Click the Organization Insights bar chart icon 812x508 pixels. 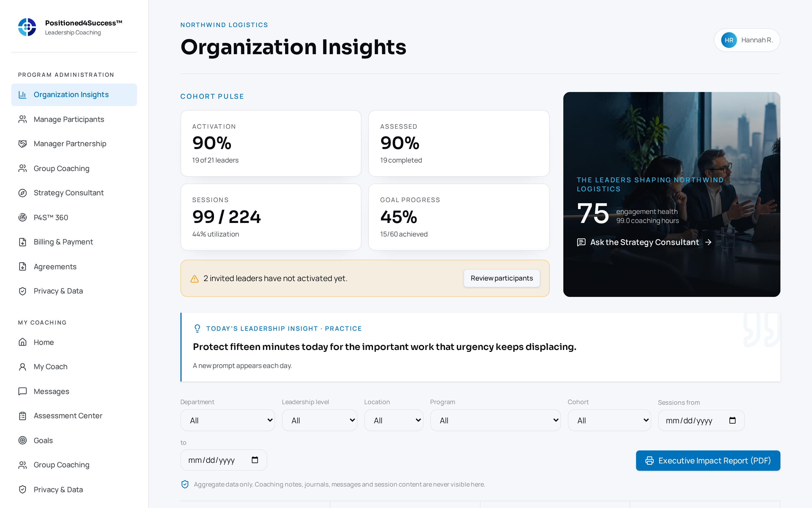pyautogui.click(x=23, y=95)
